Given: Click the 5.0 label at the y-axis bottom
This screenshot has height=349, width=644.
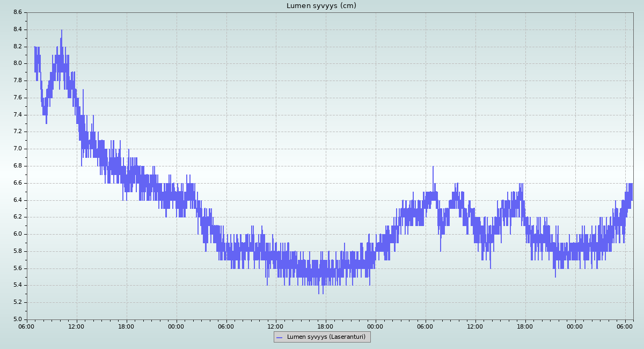Looking at the screenshot, I should tap(17, 319).
